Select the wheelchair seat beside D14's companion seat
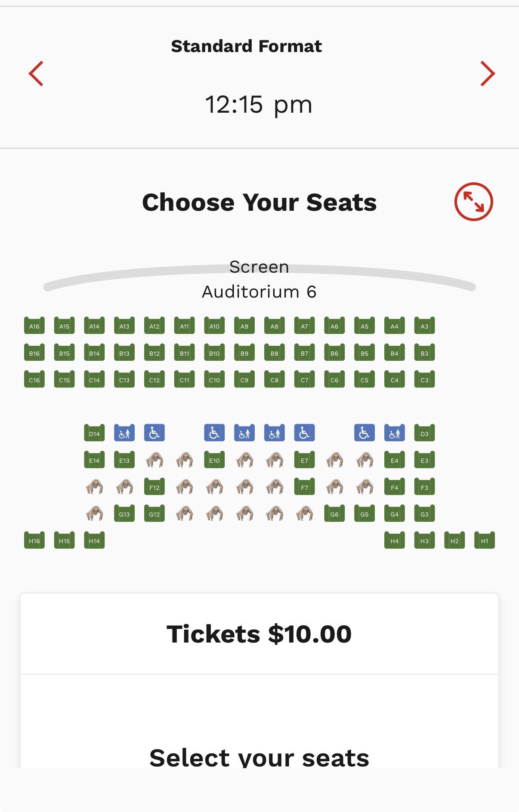This screenshot has width=519, height=812. point(154,433)
